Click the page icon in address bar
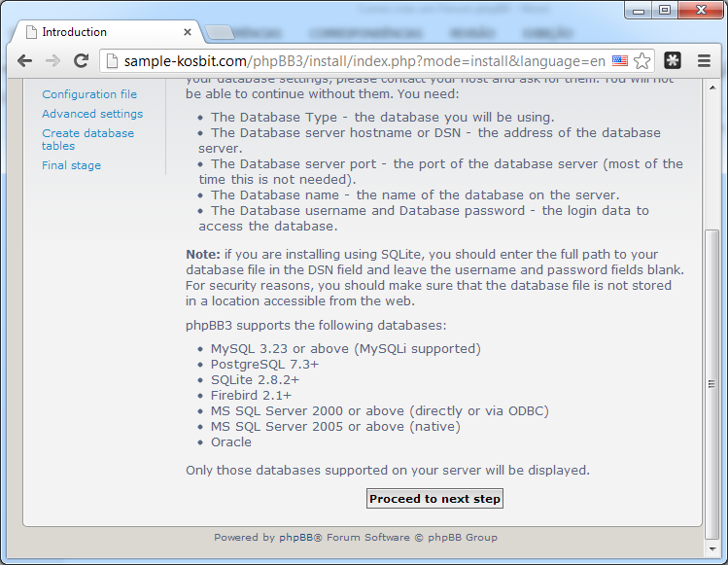728x565 pixels. pos(112,61)
